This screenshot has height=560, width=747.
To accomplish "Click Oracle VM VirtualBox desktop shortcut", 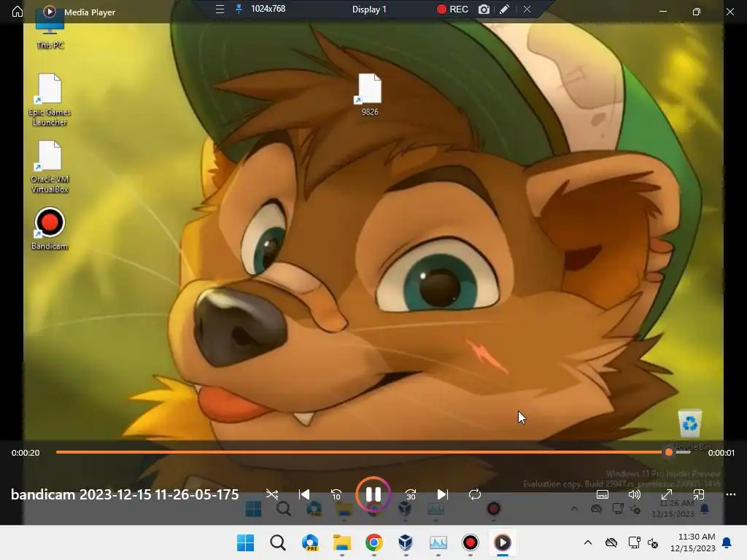I will (x=50, y=167).
